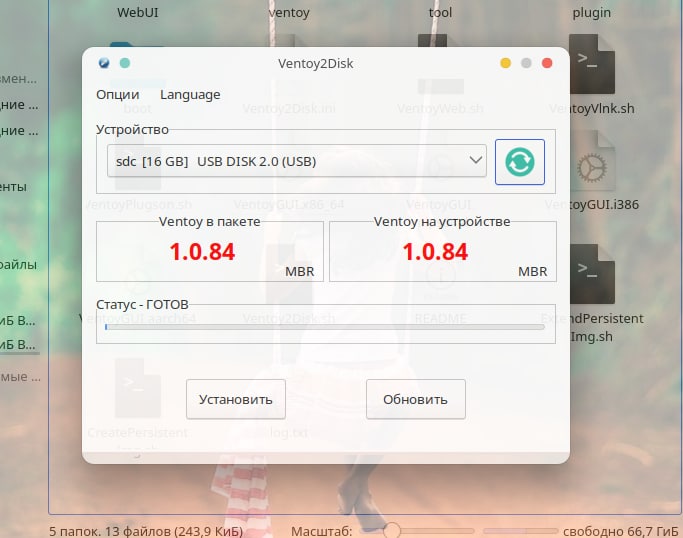Click the 5 папок, 13 файлов status text
Image resolution: width=683 pixels, height=538 pixels.
146,531
